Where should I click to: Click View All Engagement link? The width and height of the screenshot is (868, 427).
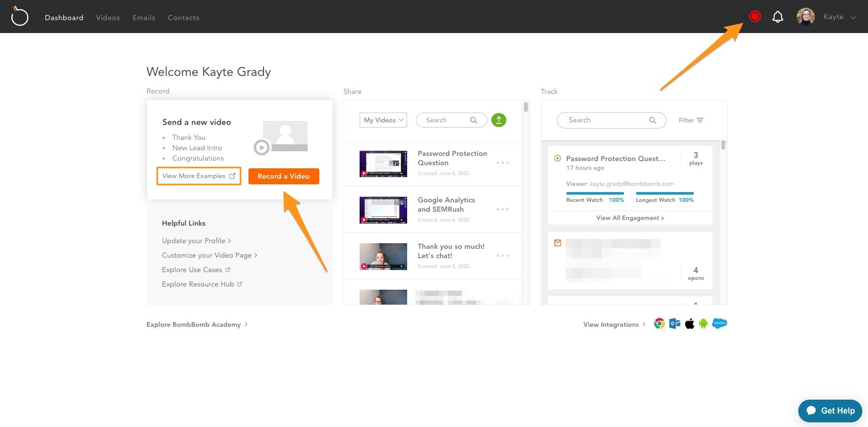(630, 218)
